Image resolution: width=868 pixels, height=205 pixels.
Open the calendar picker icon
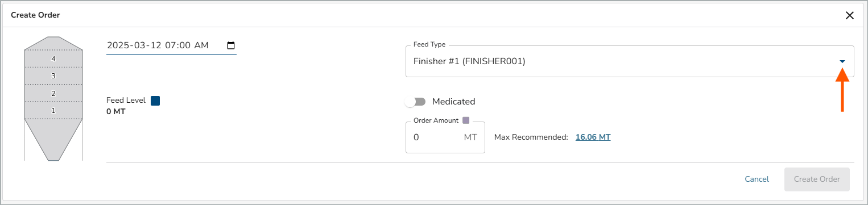[x=231, y=45]
